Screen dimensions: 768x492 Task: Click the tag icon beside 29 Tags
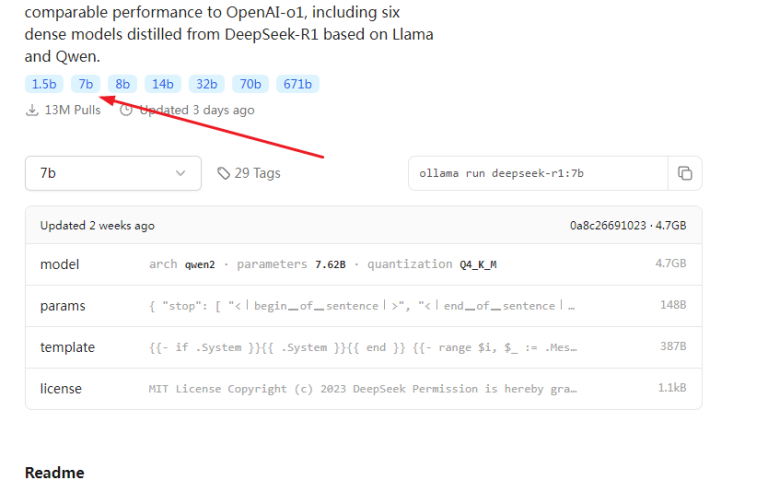click(224, 173)
